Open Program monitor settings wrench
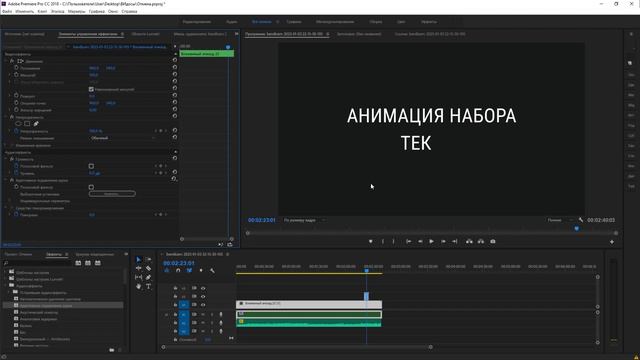Viewport: 640px width, 360px height. [581, 220]
